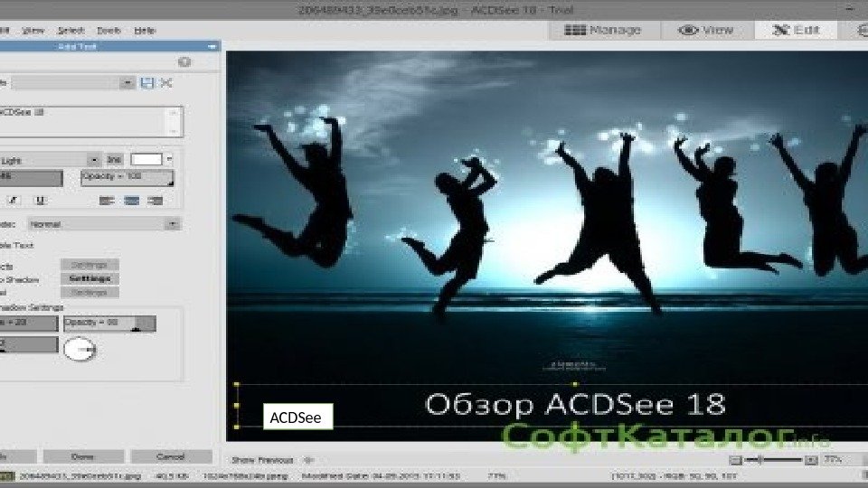This screenshot has height=488, width=868.
Task: Open the Edit mode tab
Action: point(796,30)
